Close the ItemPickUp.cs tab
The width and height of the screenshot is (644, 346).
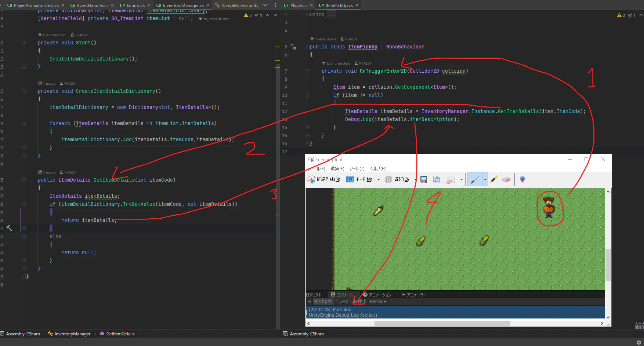click(357, 5)
